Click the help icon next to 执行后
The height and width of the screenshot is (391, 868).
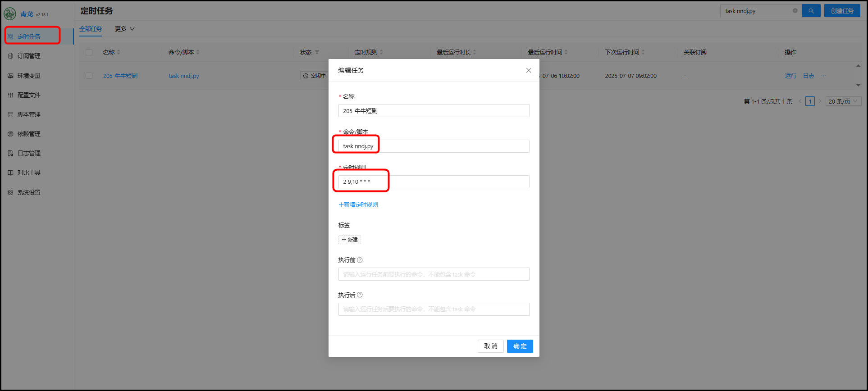click(x=360, y=295)
